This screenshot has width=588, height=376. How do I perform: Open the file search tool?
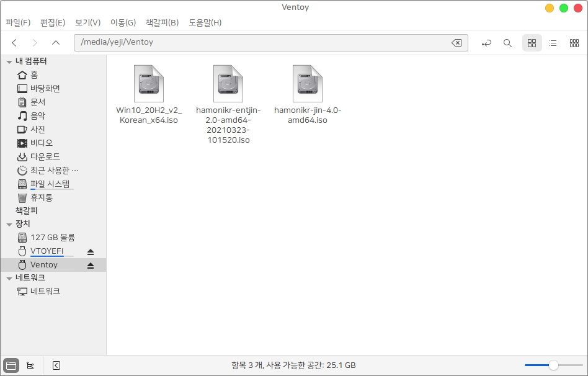(507, 43)
